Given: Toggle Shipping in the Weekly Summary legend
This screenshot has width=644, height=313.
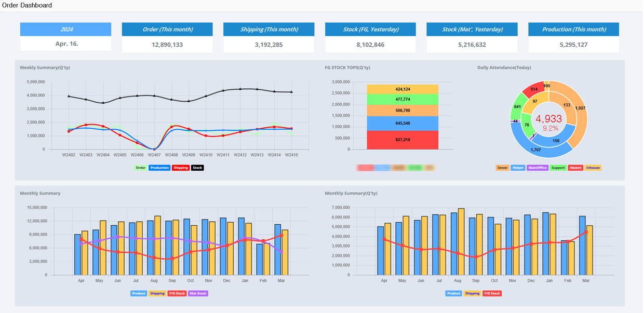Looking at the screenshot, I should click(x=181, y=168).
